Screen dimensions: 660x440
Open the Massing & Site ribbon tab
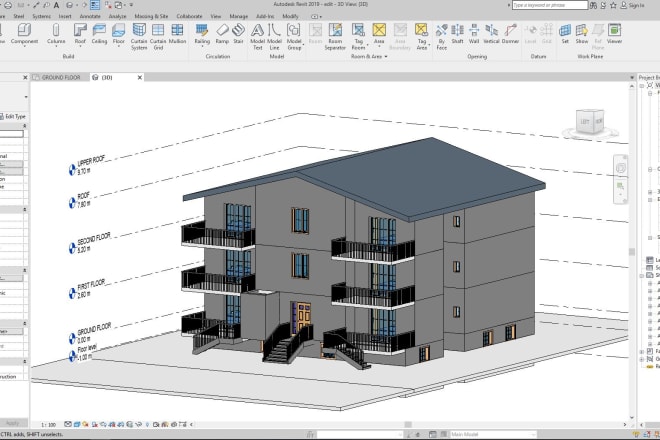[151, 16]
